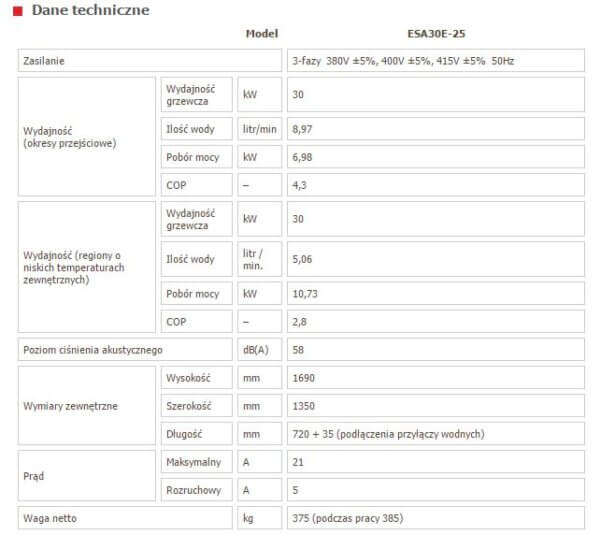Select the ESA30E-25 model name
This screenshot has width=600, height=535.
pos(435,34)
